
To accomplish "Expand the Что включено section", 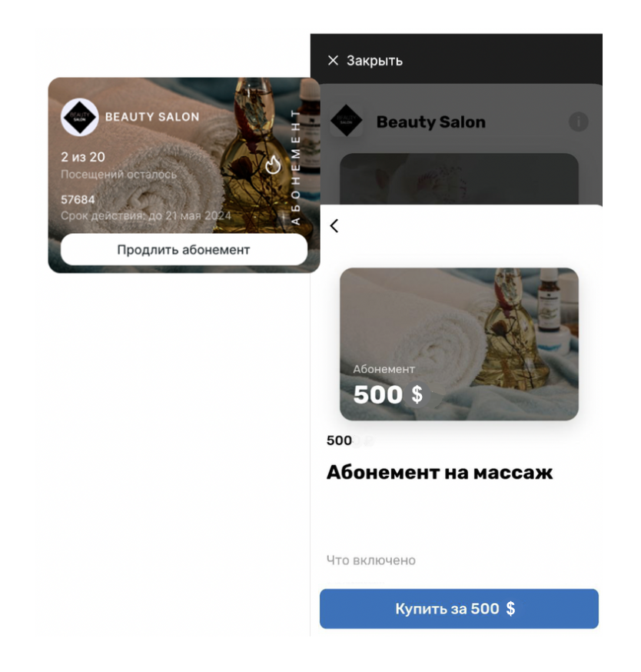I will (371, 561).
